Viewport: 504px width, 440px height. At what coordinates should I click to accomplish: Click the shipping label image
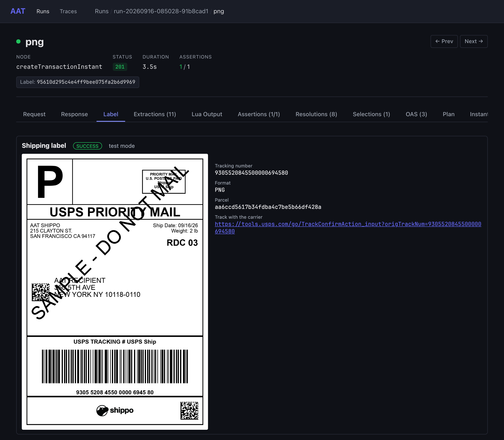(115, 292)
